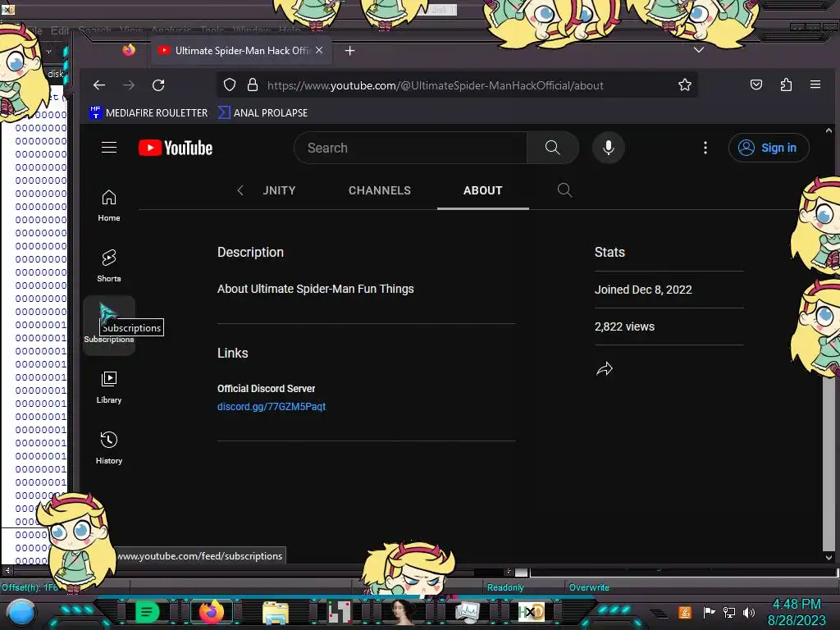The height and width of the screenshot is (630, 840).
Task: Click Overwrite in HxD status bar
Action: [589, 587]
